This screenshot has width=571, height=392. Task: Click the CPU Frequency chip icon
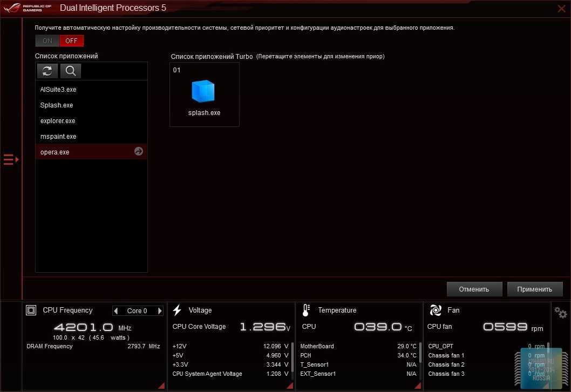coord(31,310)
